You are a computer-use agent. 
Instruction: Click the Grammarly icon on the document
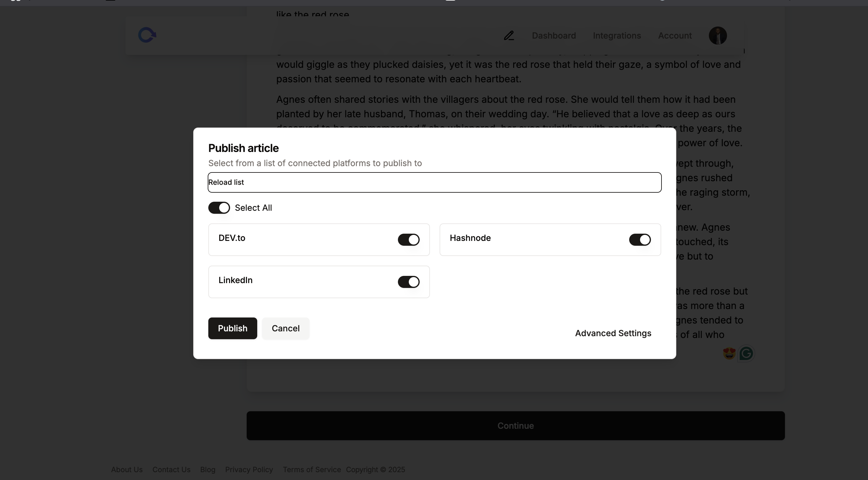pyautogui.click(x=746, y=353)
